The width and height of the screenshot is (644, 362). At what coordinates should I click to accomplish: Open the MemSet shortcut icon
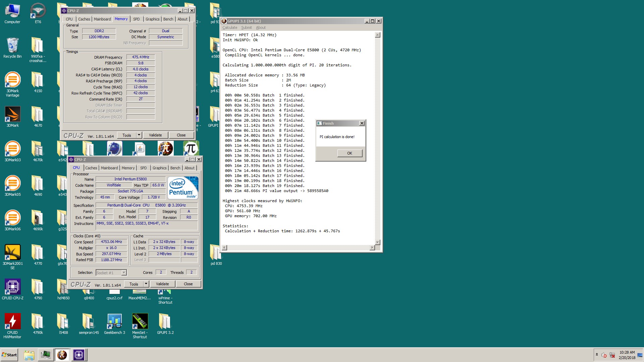(x=140, y=326)
